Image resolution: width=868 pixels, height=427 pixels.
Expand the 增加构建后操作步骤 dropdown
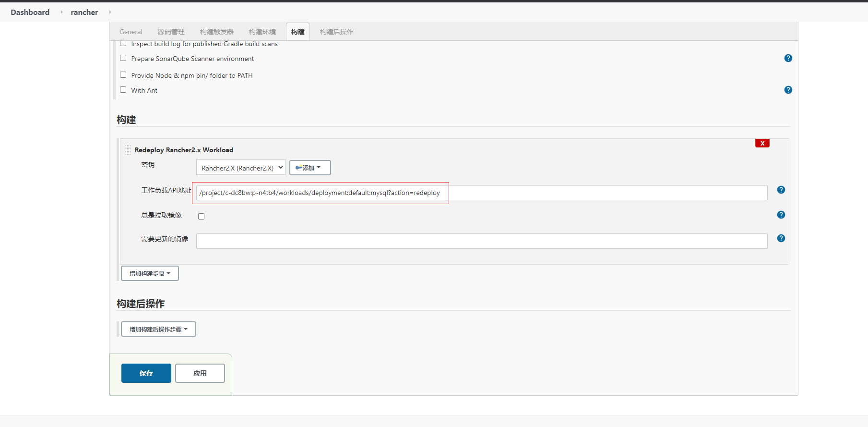(x=158, y=329)
